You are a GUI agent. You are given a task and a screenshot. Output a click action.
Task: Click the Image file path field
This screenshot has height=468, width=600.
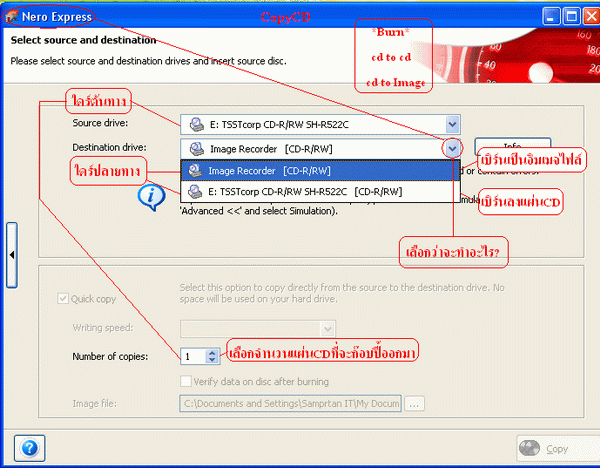[290, 403]
